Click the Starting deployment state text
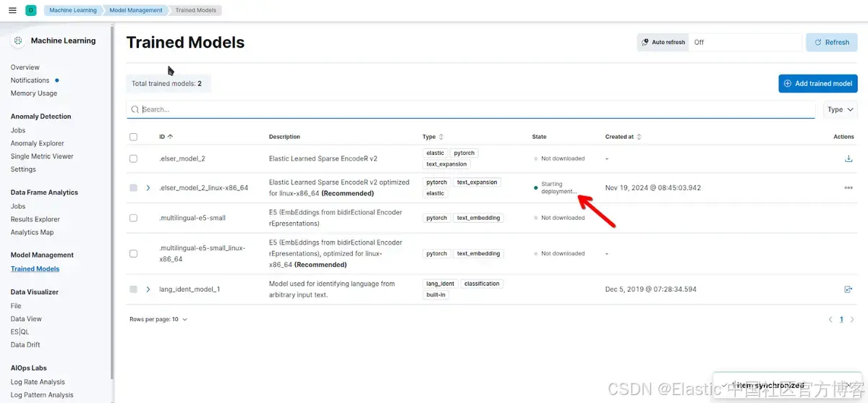Viewport: 868px width, 403px height. [x=559, y=188]
